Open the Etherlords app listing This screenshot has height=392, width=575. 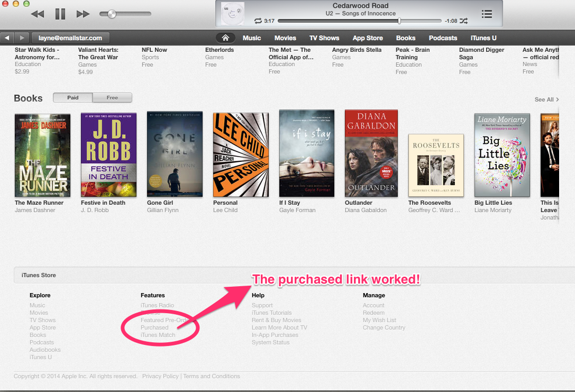[x=220, y=50]
